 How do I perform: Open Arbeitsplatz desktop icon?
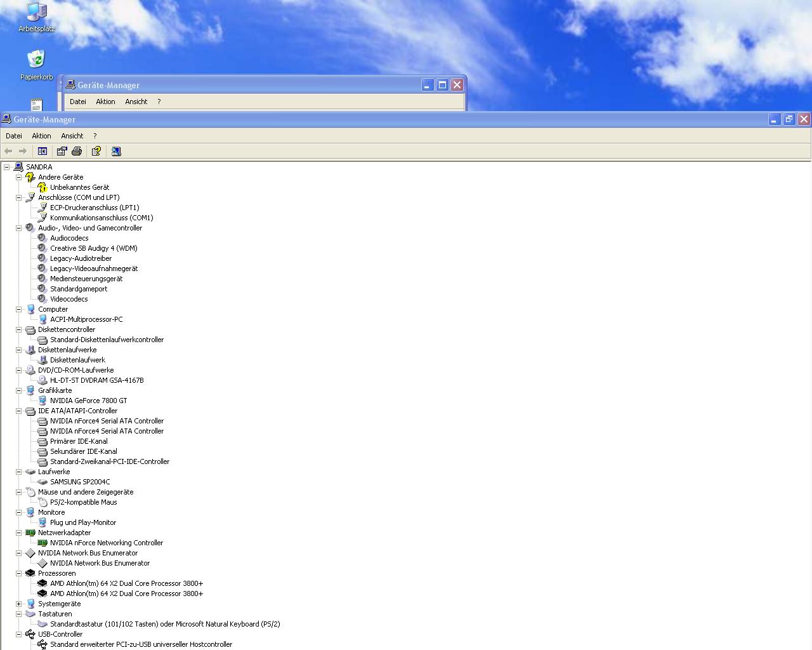[x=36, y=17]
